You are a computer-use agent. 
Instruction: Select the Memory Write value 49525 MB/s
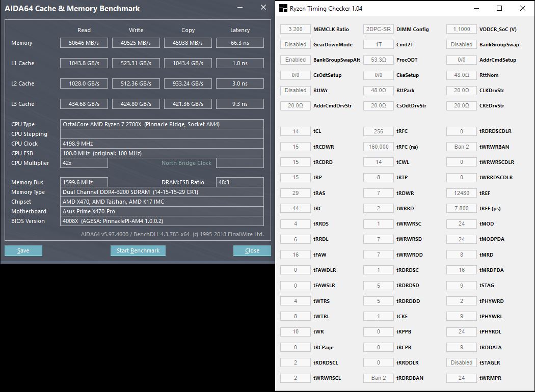click(x=136, y=43)
